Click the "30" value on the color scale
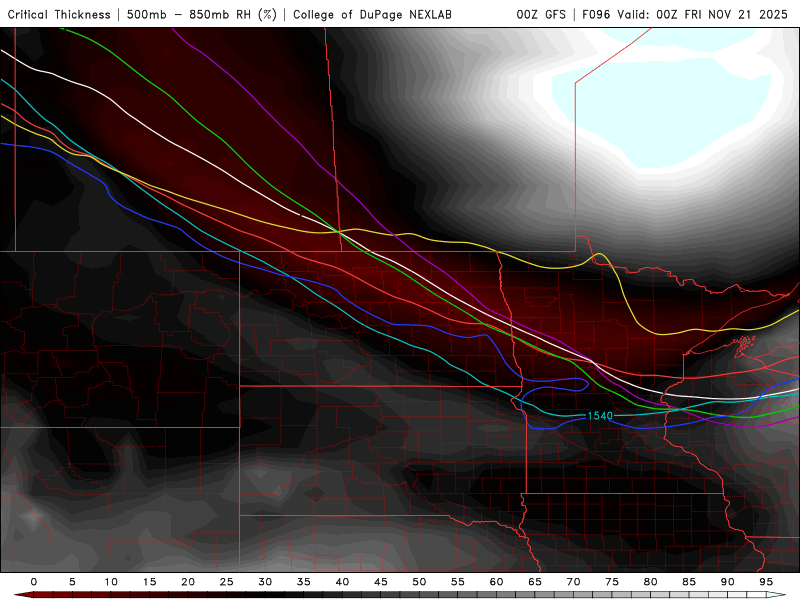This screenshot has width=800, height=600. pos(265,582)
